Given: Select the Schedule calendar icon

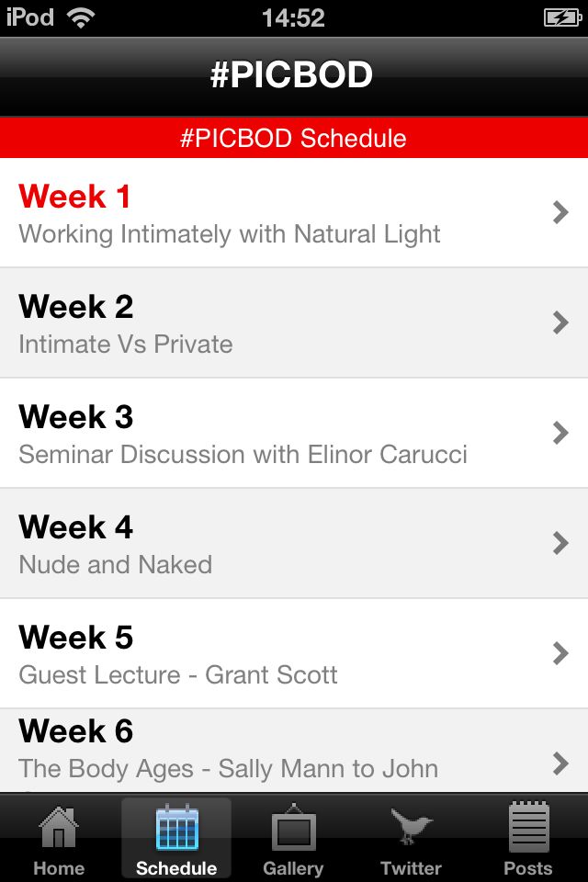Looking at the screenshot, I should point(176,827).
